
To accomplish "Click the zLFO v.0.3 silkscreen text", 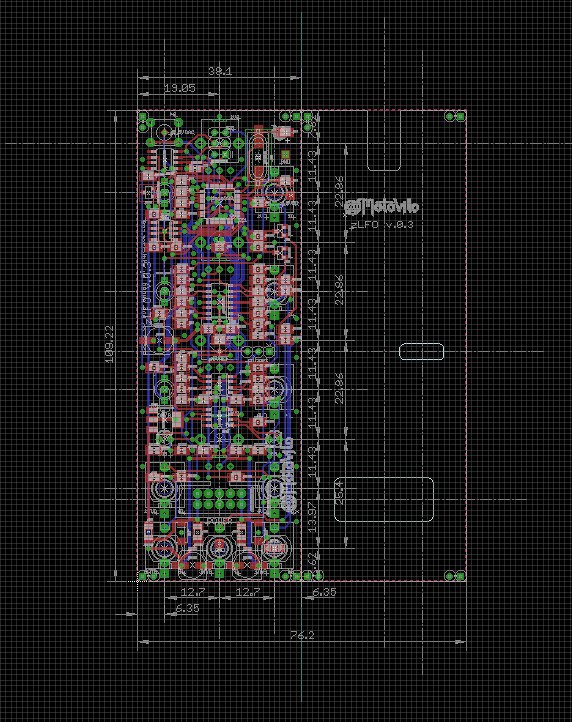I will click(382, 225).
